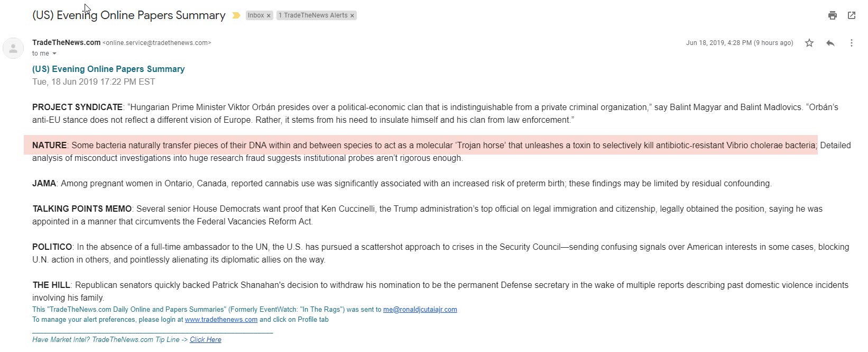The image size is (868, 352).
Task: Click the sender name TradeTheNews.com
Action: click(66, 42)
